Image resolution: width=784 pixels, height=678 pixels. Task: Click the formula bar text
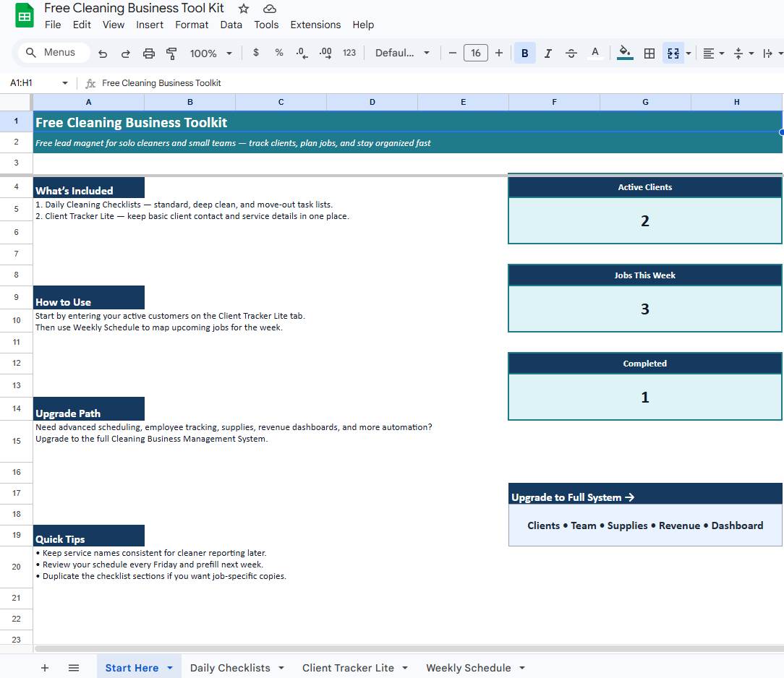[161, 83]
